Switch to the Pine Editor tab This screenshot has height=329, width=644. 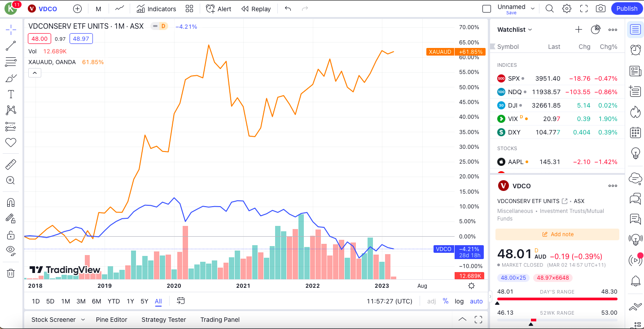coord(111,320)
